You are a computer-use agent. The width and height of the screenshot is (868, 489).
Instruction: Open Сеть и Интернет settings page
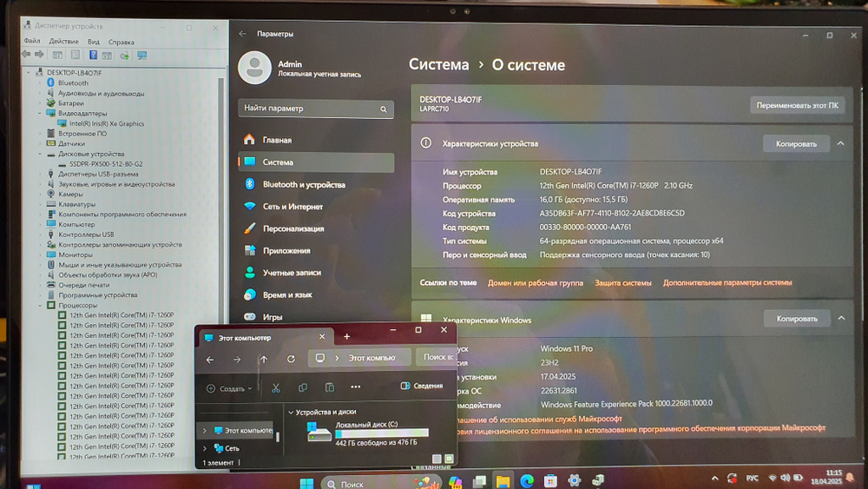(x=316, y=207)
